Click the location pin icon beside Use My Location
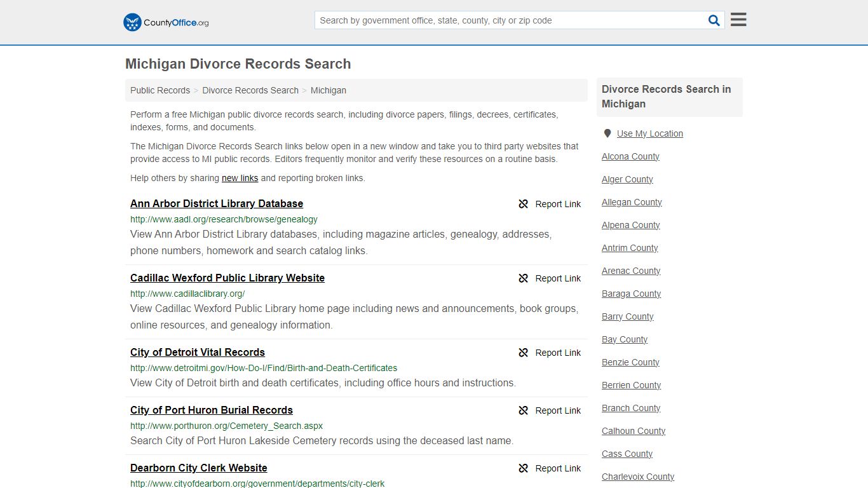 coord(607,133)
